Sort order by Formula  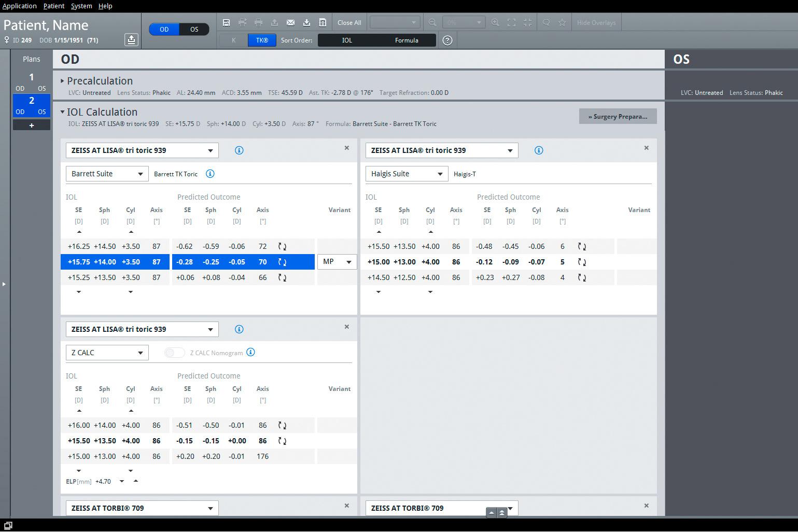[407, 40]
